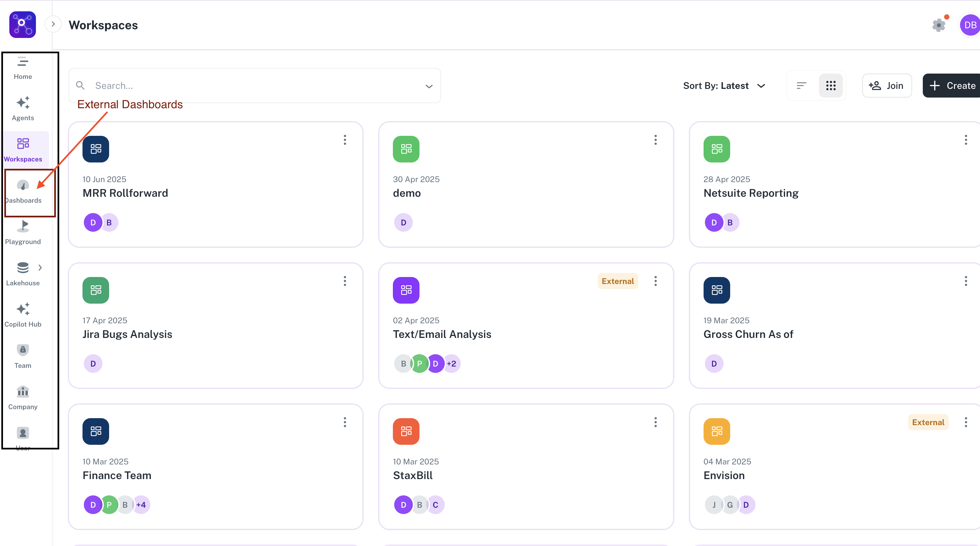Image resolution: width=980 pixels, height=546 pixels.
Task: Open the Sort By: Latest dropdown
Action: pyautogui.click(x=724, y=86)
